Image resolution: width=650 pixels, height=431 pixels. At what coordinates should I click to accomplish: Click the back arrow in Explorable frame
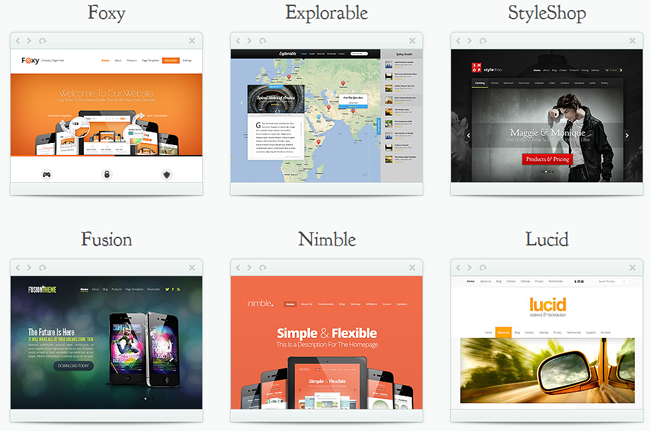click(238, 41)
